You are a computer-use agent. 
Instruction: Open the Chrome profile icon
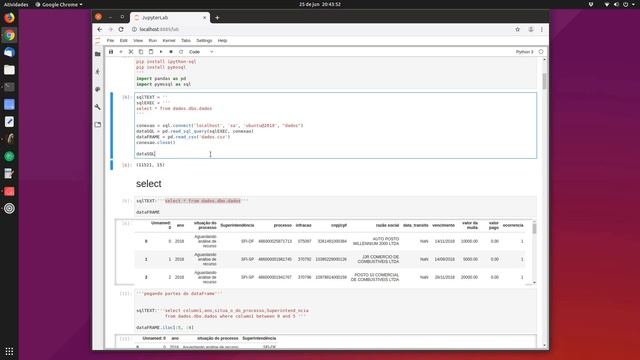(531, 29)
